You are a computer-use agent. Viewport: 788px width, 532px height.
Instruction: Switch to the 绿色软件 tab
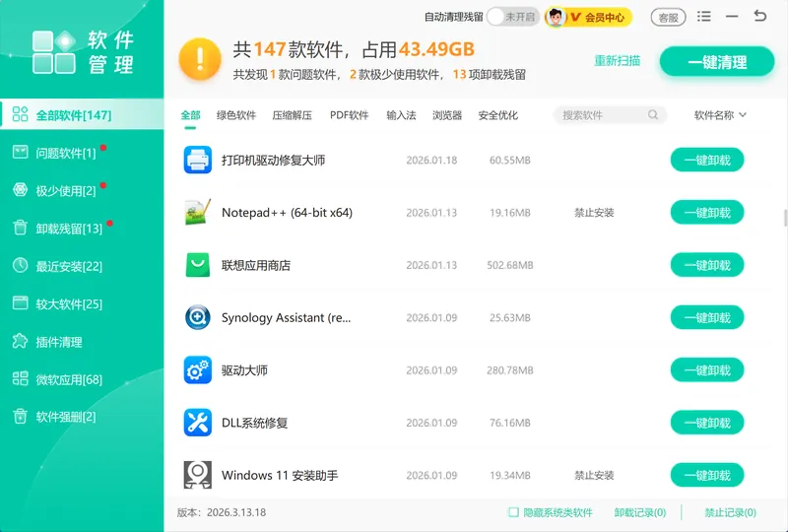[x=236, y=115]
